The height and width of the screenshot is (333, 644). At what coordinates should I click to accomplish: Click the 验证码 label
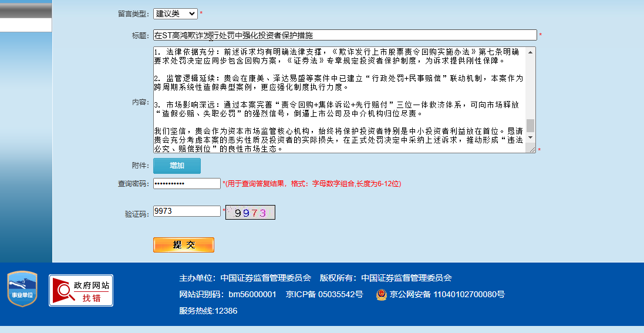tap(137, 214)
